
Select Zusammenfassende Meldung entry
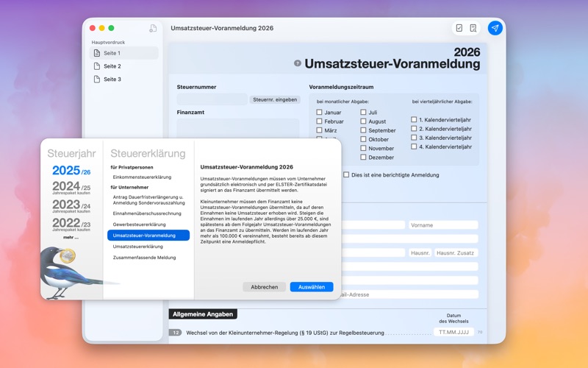(x=144, y=258)
